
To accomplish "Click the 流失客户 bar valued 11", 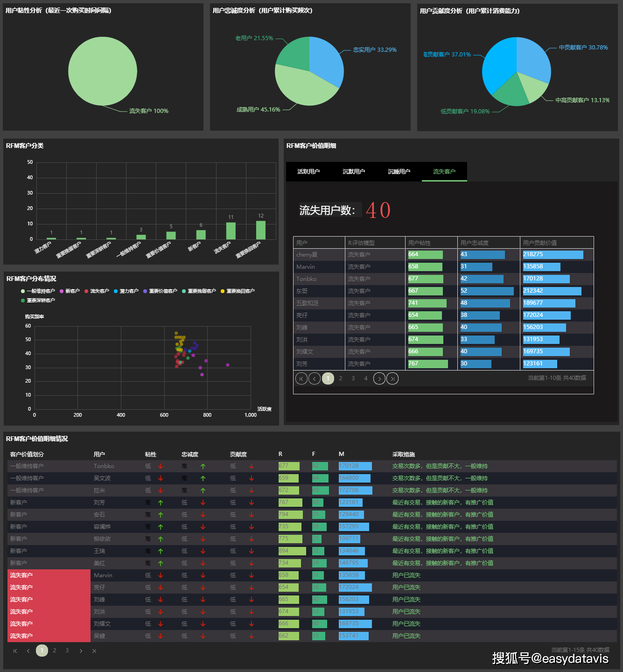I will coord(231,231).
